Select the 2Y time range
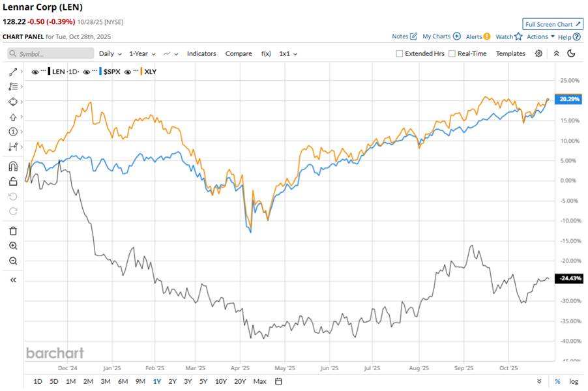This screenshot has width=588, height=391. point(172,381)
